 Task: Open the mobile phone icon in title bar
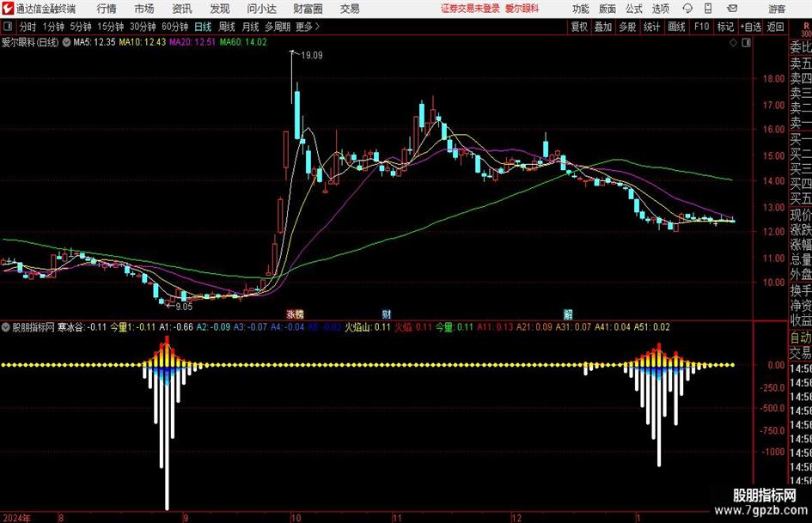click(x=708, y=9)
